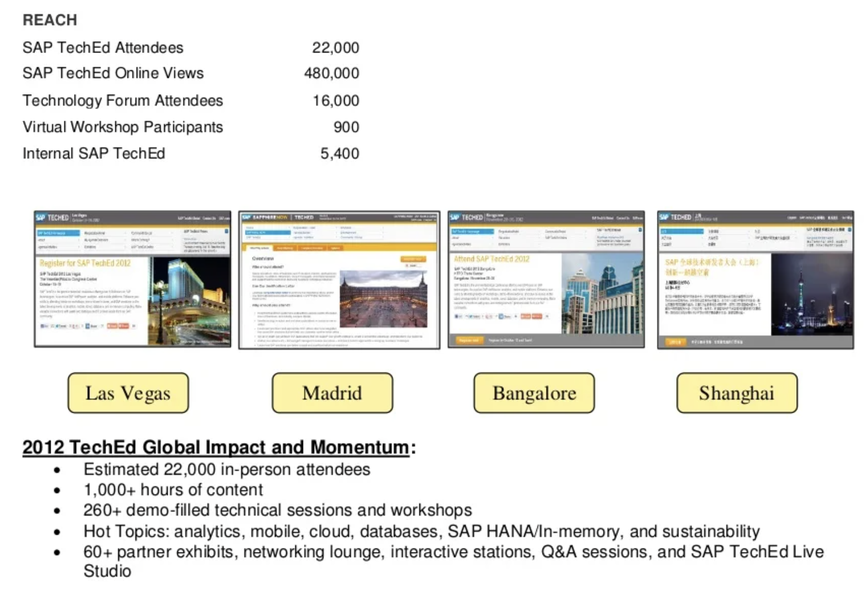Select the value 900
868x596 pixels.
coord(346,127)
